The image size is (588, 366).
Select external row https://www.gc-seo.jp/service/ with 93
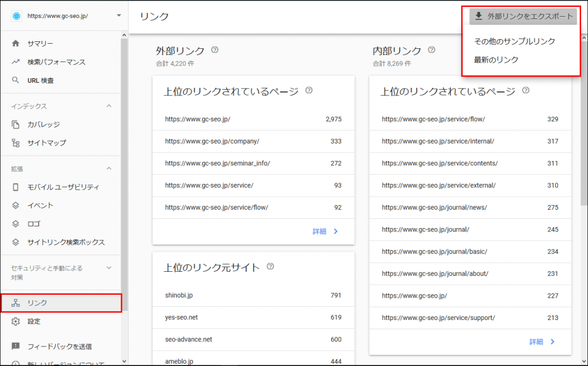click(x=253, y=186)
